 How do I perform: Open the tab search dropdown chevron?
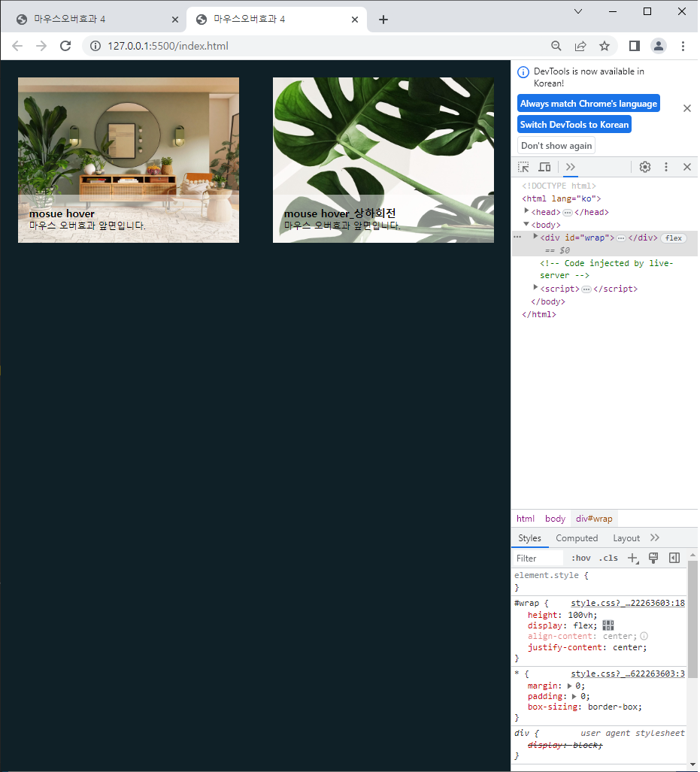click(x=578, y=11)
